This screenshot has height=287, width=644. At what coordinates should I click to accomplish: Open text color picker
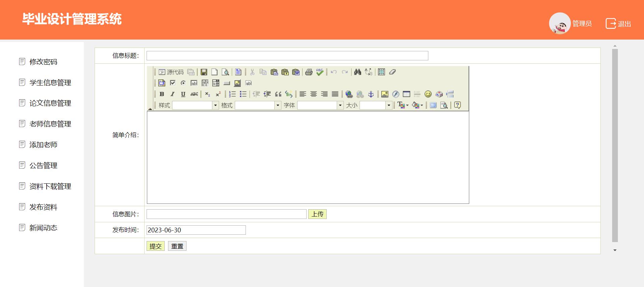pyautogui.click(x=403, y=105)
